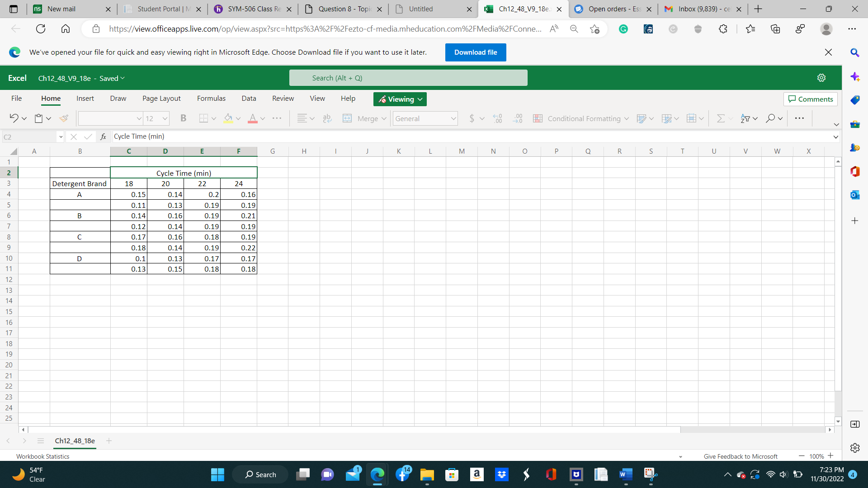This screenshot has height=488, width=868.
Task: Expand the font size dropdown
Action: pos(165,118)
